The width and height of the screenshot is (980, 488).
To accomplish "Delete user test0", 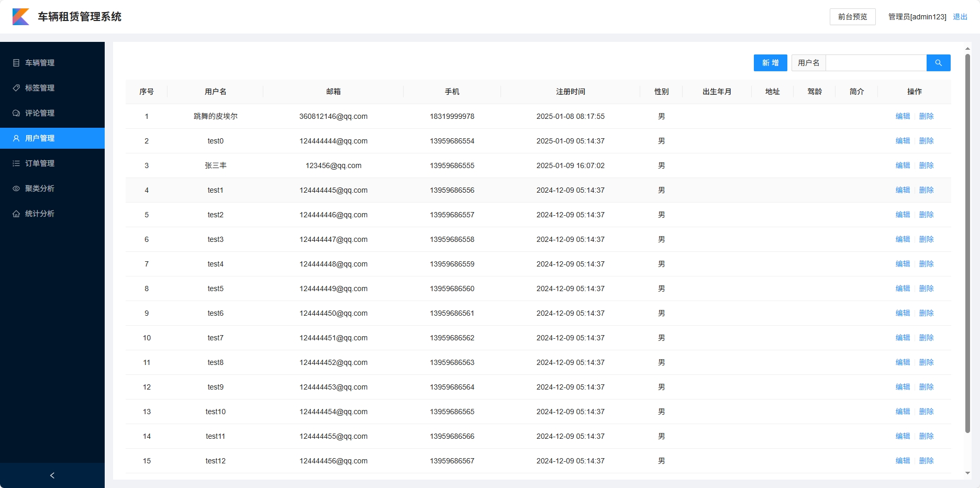I will tap(926, 141).
